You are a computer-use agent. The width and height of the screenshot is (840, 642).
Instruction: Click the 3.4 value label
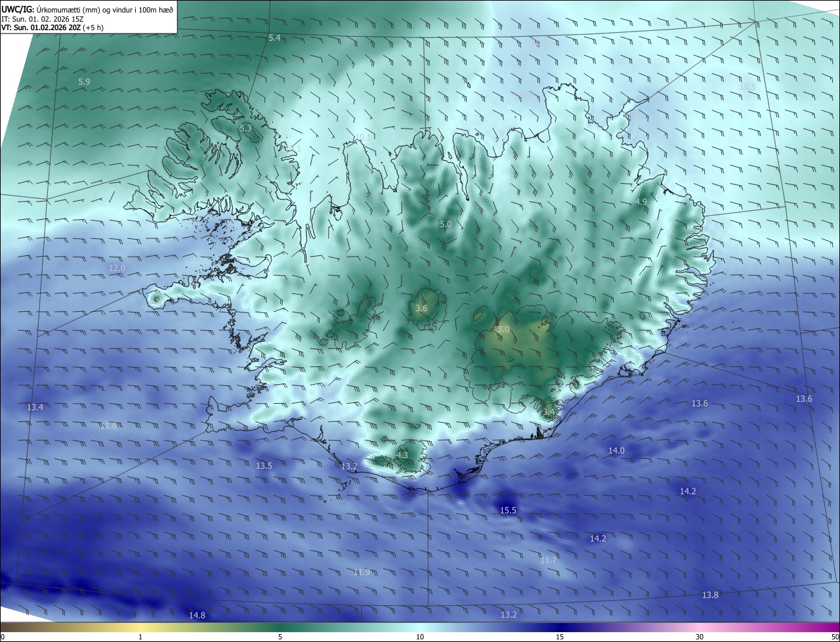[x=549, y=412]
